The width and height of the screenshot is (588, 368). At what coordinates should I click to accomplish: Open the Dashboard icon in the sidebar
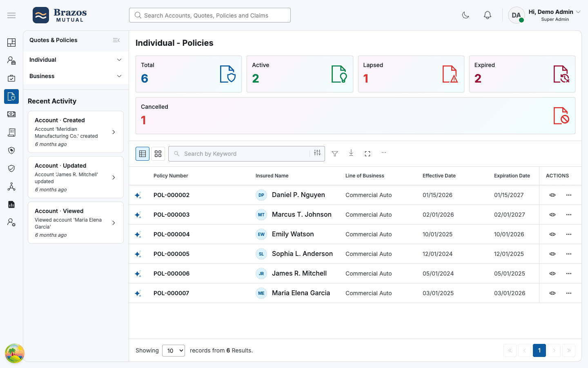point(11,43)
